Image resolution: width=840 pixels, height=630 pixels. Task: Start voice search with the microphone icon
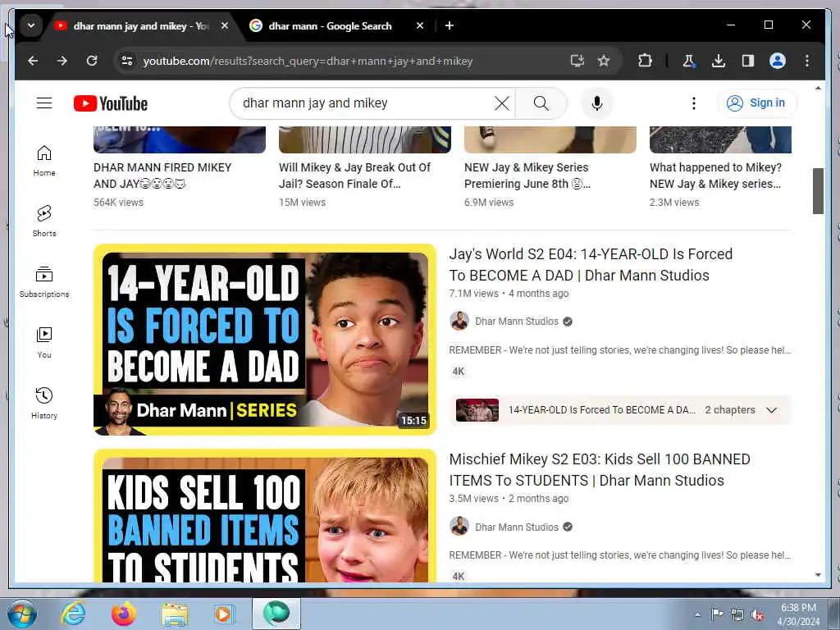click(597, 103)
